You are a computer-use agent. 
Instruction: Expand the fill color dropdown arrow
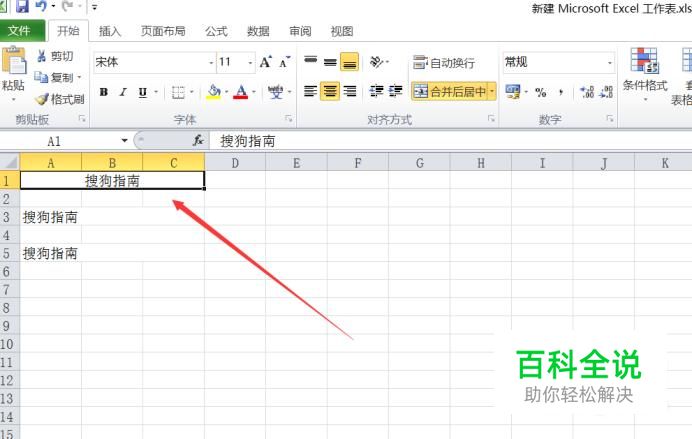pyautogui.click(x=227, y=92)
